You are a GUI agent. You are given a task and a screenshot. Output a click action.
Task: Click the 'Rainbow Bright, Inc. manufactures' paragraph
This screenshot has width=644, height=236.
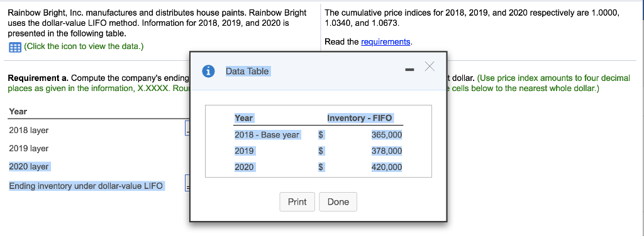click(157, 23)
